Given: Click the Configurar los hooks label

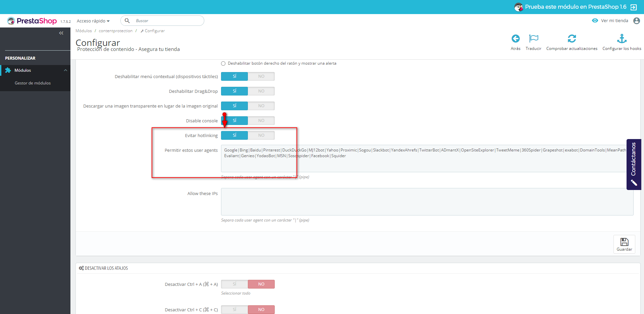Looking at the screenshot, I should (x=622, y=49).
